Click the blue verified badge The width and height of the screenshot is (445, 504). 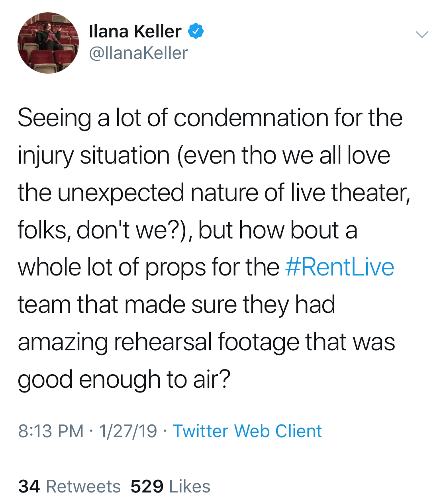click(196, 31)
